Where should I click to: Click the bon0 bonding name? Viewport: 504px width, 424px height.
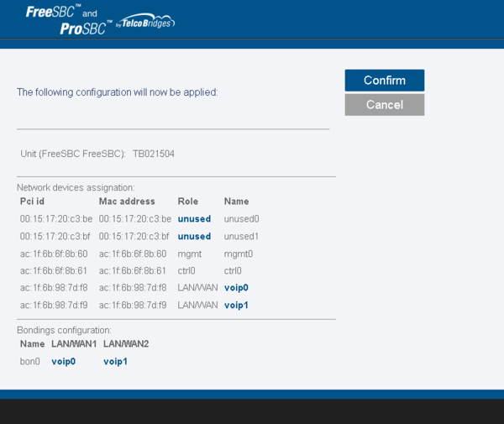(30, 362)
